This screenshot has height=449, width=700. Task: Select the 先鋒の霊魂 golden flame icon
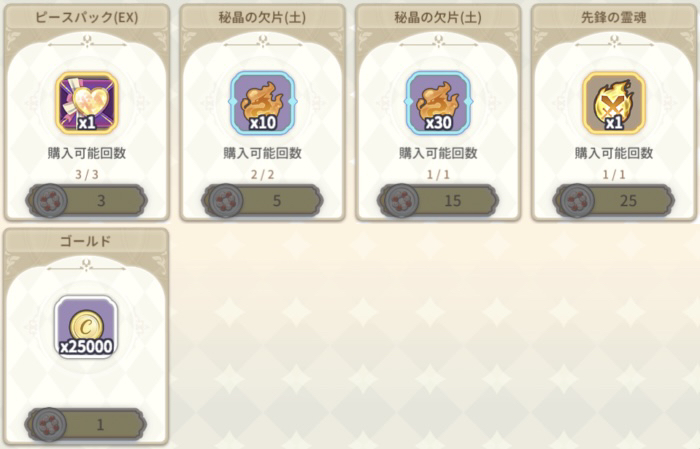pos(614,103)
